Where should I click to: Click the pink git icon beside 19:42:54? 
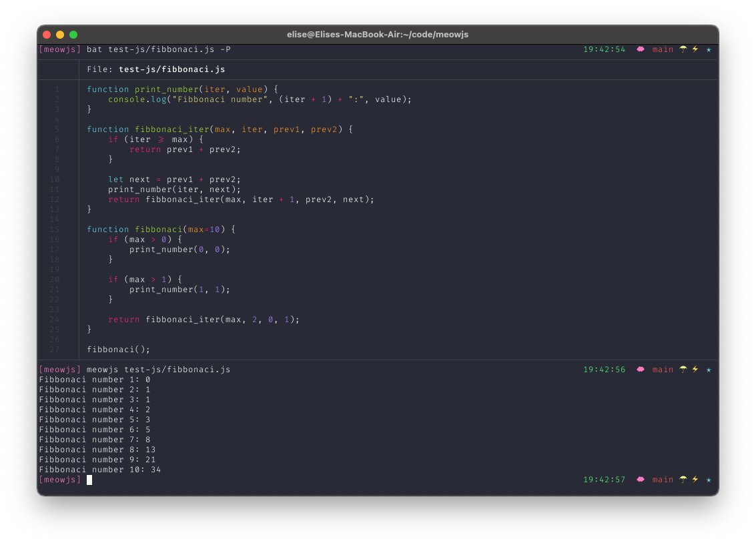tap(641, 49)
